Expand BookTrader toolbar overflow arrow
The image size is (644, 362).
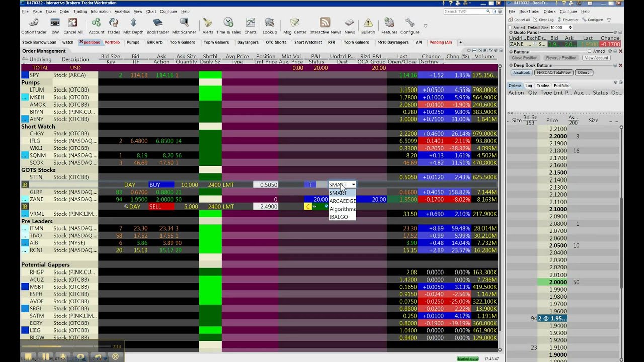609,20
